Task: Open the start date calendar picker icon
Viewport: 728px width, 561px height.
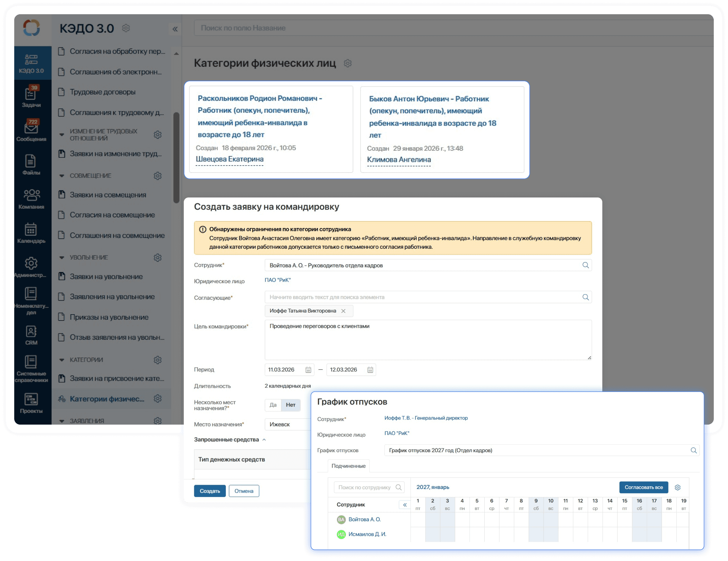Action: click(308, 369)
